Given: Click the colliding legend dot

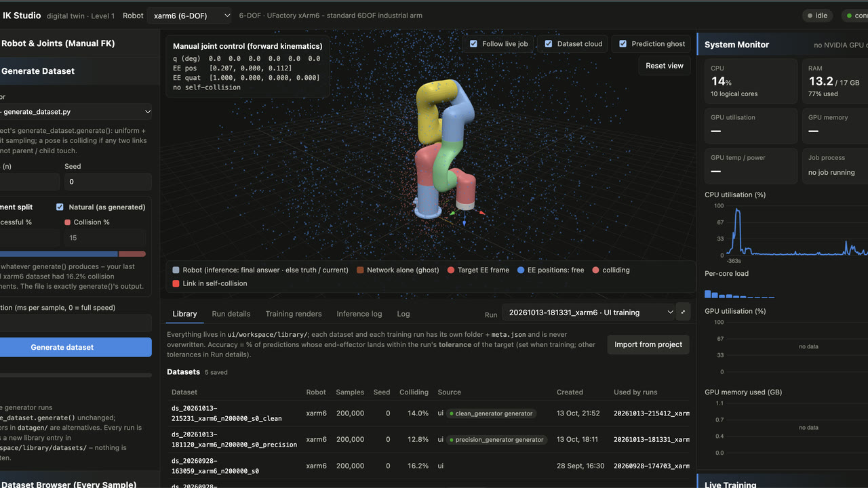Looking at the screenshot, I should pyautogui.click(x=595, y=270).
